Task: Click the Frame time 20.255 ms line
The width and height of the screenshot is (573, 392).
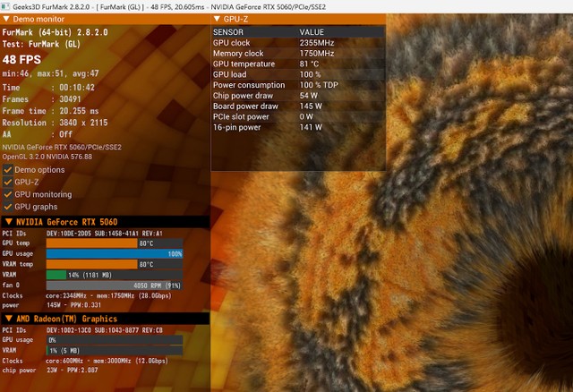Action: [50, 111]
